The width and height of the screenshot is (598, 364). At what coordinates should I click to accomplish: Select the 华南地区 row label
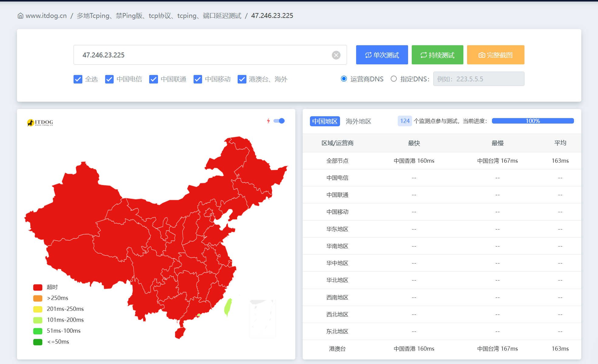pyautogui.click(x=337, y=246)
